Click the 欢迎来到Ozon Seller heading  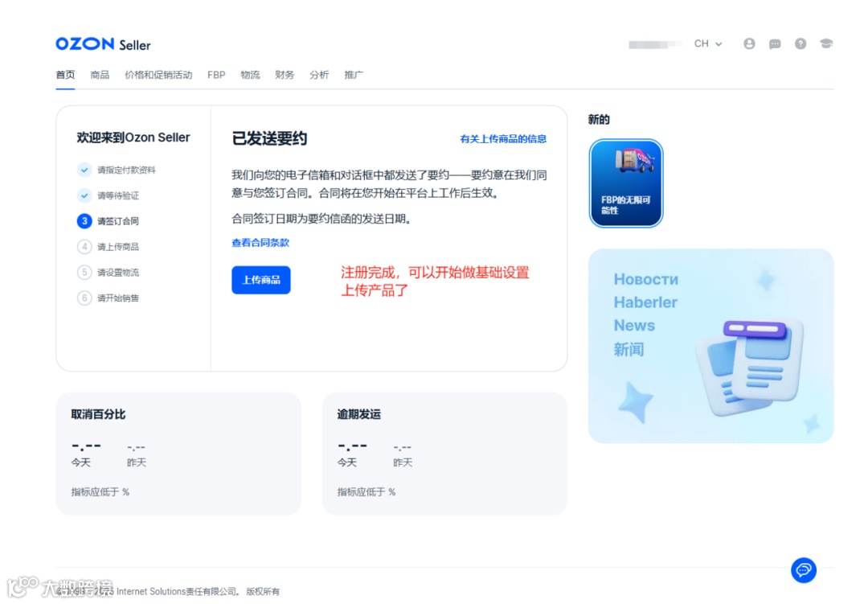133,138
